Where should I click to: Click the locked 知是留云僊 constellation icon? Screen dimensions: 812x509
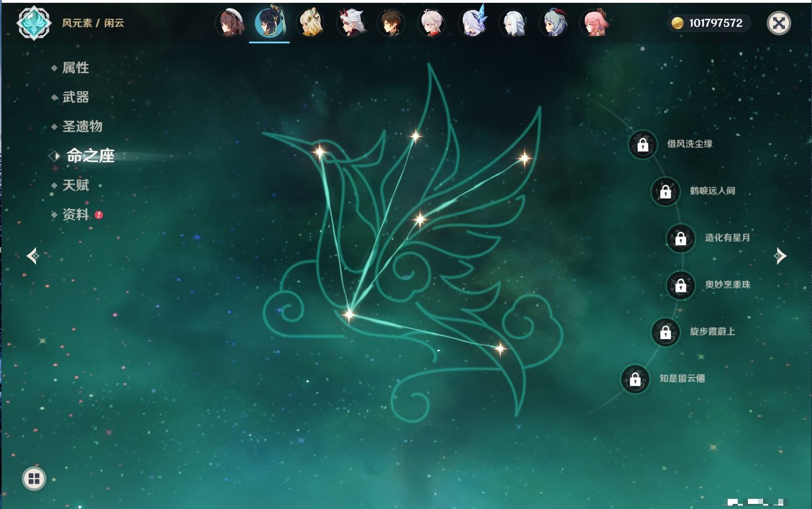click(635, 379)
